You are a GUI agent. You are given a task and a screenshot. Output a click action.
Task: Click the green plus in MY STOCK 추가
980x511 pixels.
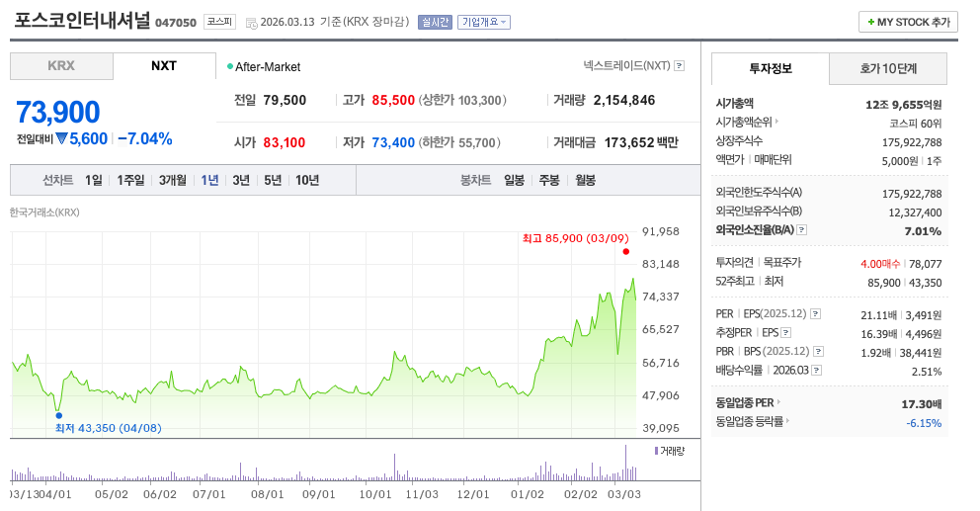[x=870, y=23]
